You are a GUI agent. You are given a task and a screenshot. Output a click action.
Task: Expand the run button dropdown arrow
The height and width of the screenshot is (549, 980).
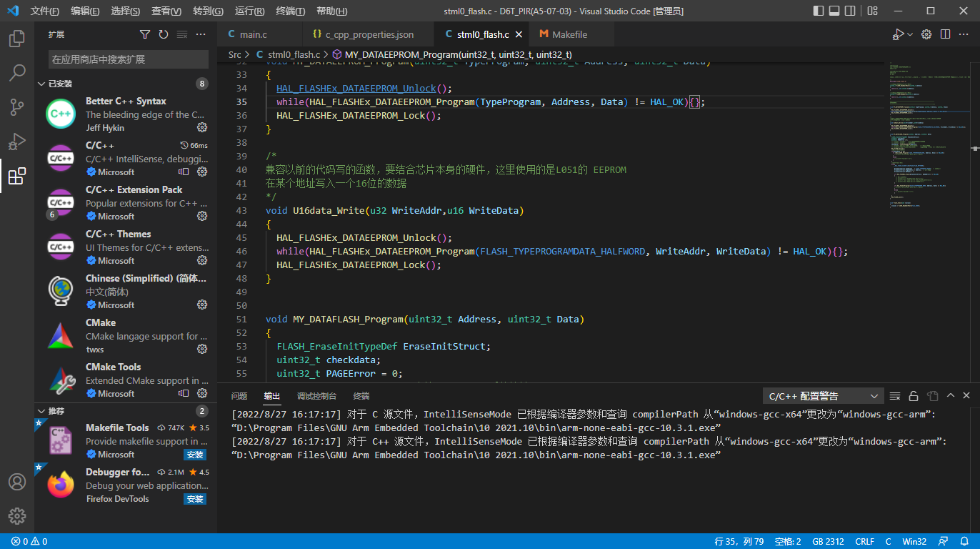point(910,34)
